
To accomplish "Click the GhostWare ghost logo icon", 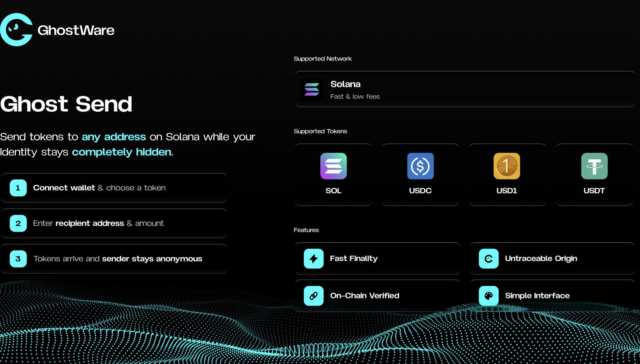I will [16, 30].
